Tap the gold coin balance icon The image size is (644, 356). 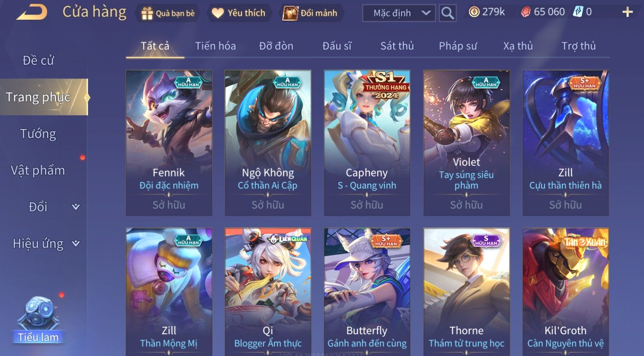click(x=474, y=12)
